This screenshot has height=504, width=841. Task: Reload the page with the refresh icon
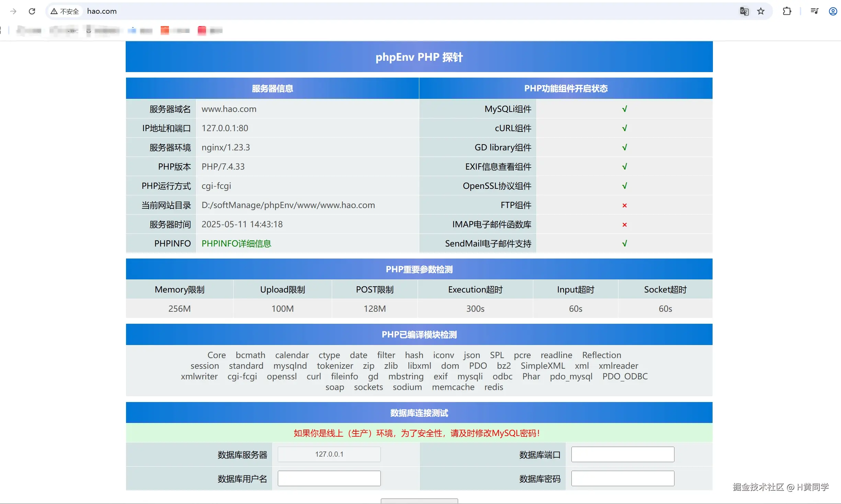[32, 11]
